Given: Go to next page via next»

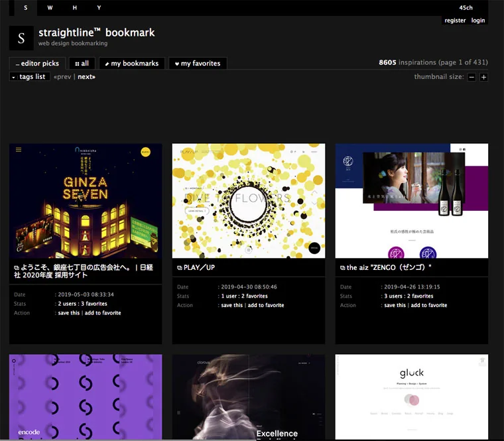Looking at the screenshot, I should (86, 76).
